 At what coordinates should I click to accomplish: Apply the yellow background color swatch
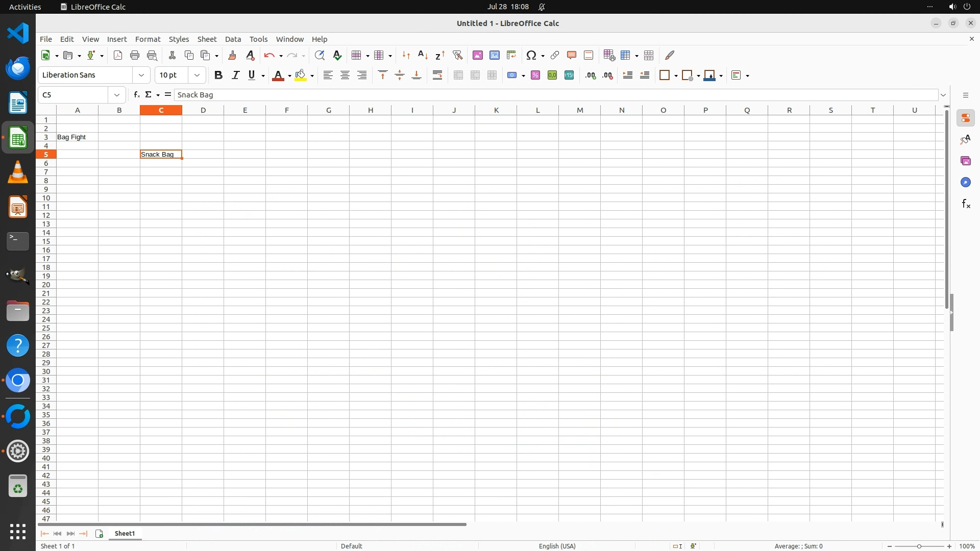pyautogui.click(x=301, y=75)
